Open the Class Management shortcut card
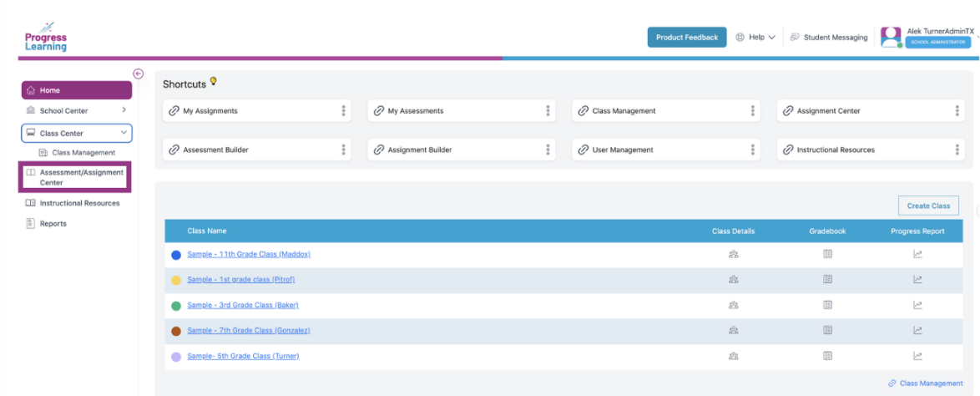980x396 pixels. pyautogui.click(x=666, y=111)
